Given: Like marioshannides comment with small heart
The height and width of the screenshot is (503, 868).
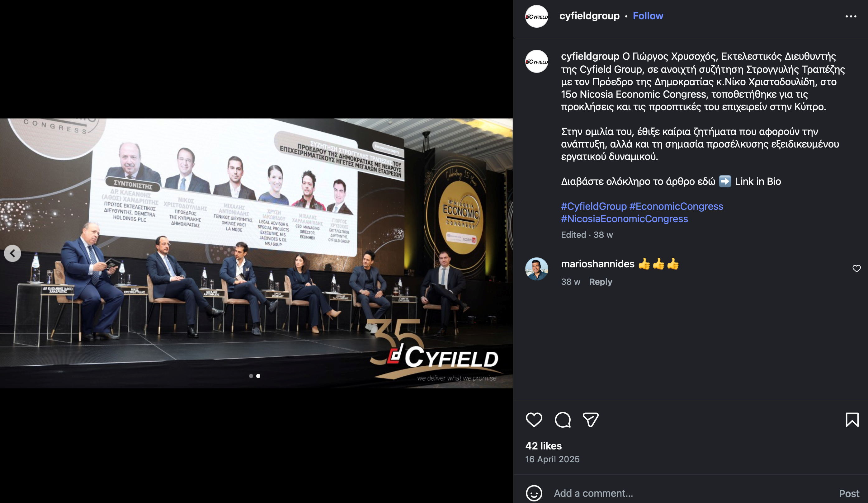Looking at the screenshot, I should coord(856,269).
